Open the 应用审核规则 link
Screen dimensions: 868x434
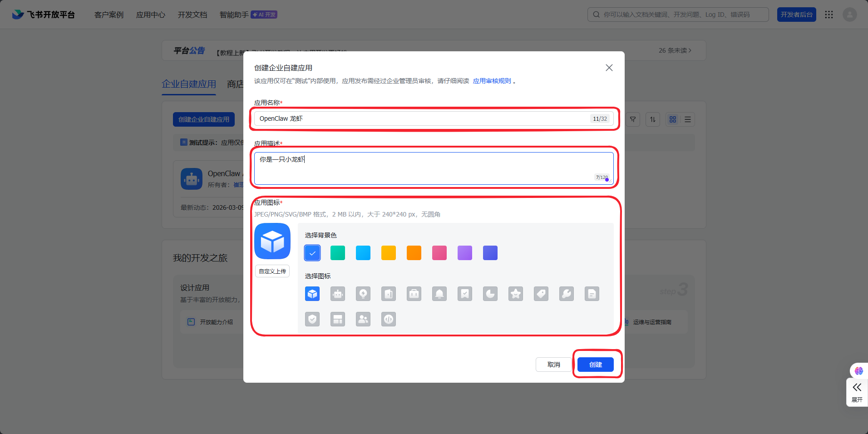[492, 81]
